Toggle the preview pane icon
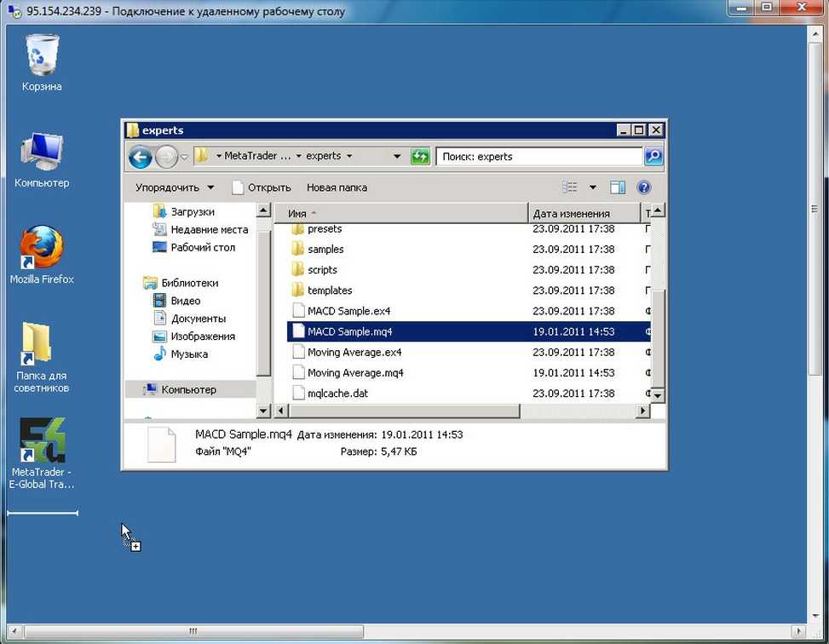Image resolution: width=829 pixels, height=644 pixels. point(618,187)
